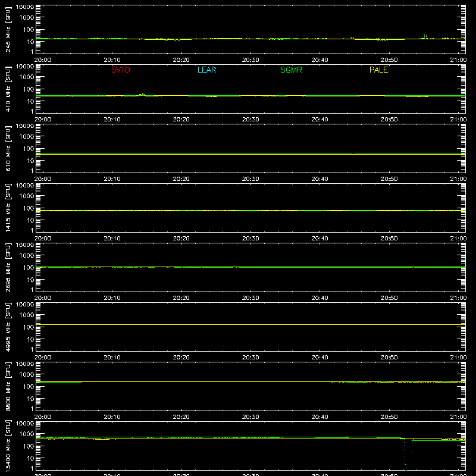Screen dimensions: 476x476
Task: Click 20:30 time label below 1415 MHz panel
Action: point(250,239)
